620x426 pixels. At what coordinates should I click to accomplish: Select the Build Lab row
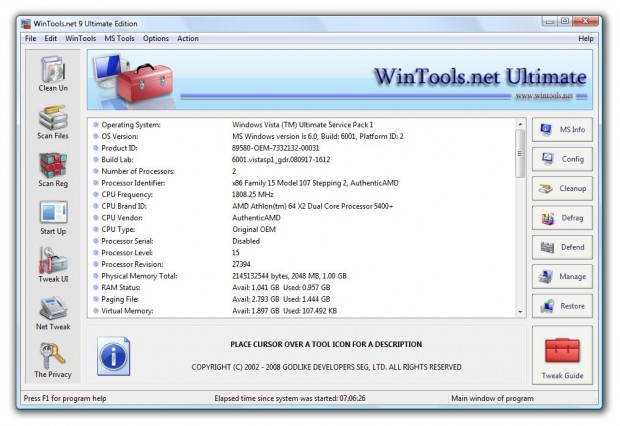301,159
